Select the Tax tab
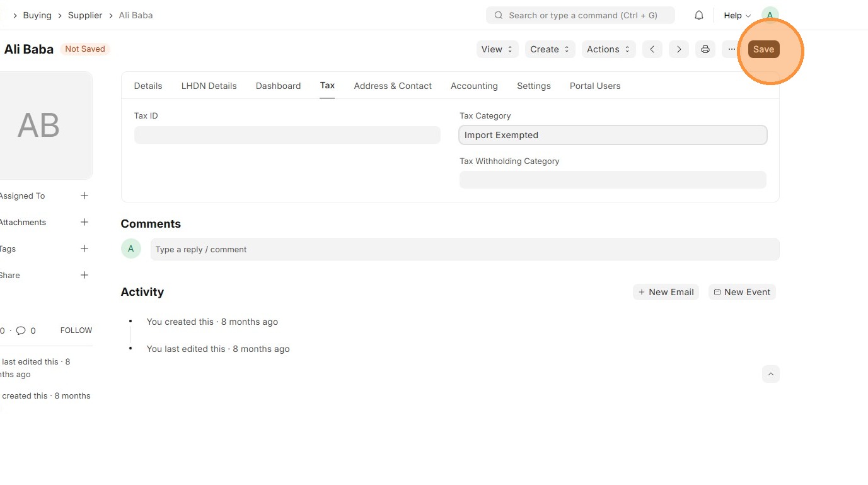The height and width of the screenshot is (485, 868). pos(327,86)
